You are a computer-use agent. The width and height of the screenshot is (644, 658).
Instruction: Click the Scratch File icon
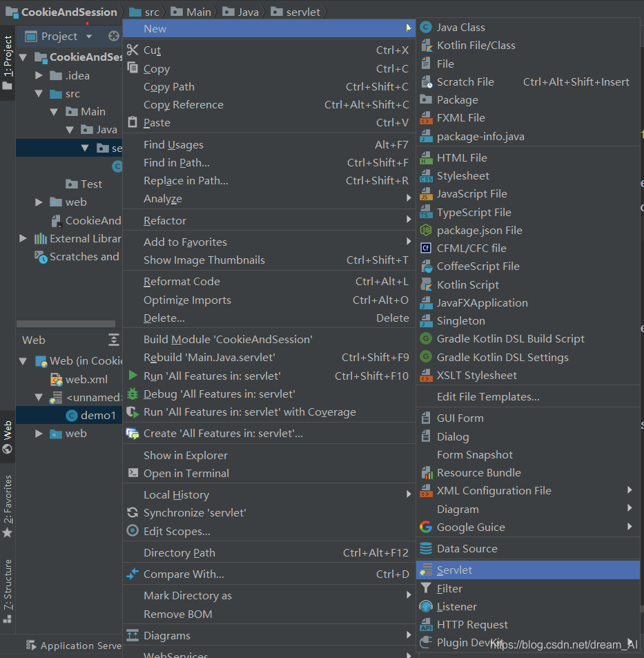[426, 82]
